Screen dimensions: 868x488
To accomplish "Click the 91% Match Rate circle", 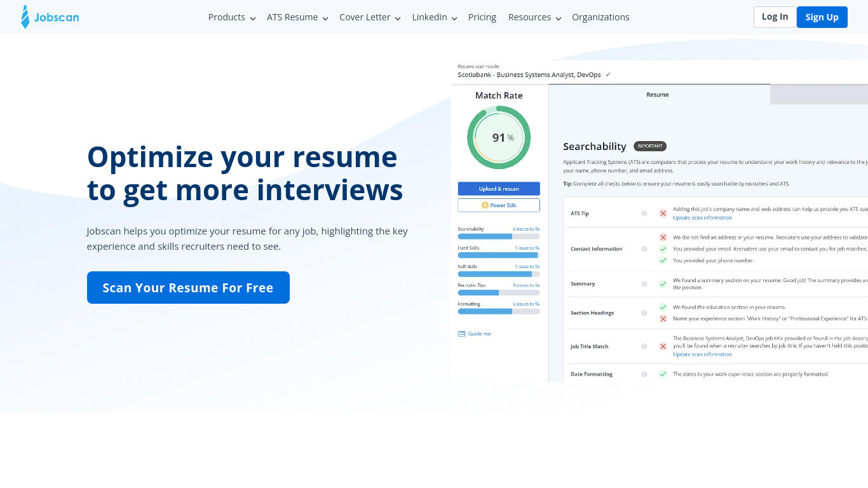I will pos(499,137).
